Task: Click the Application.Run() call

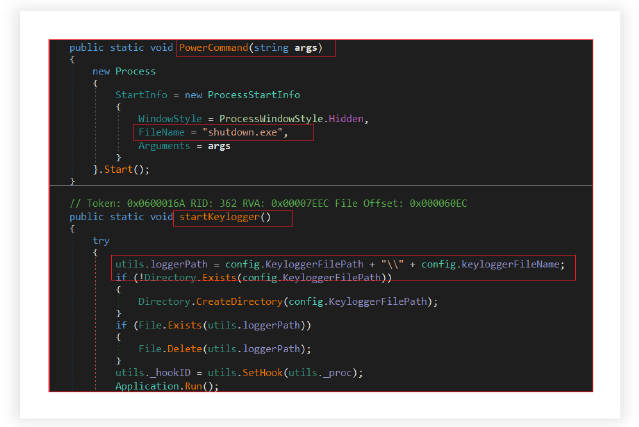Action: (x=167, y=386)
